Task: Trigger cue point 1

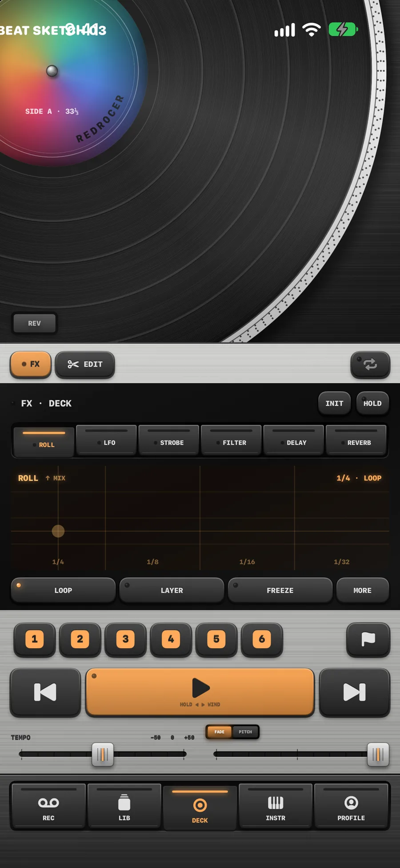Action: coord(35,639)
